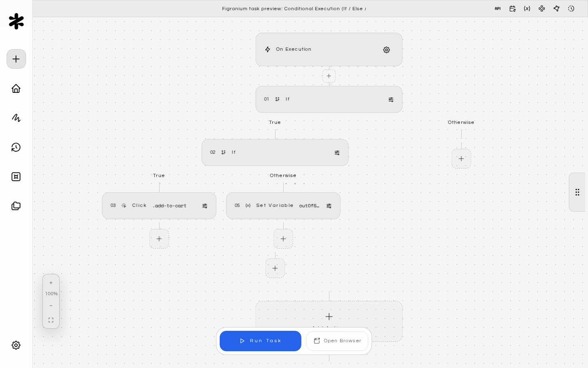Click the True label under 02 If
This screenshot has width=588, height=368.
tap(159, 176)
